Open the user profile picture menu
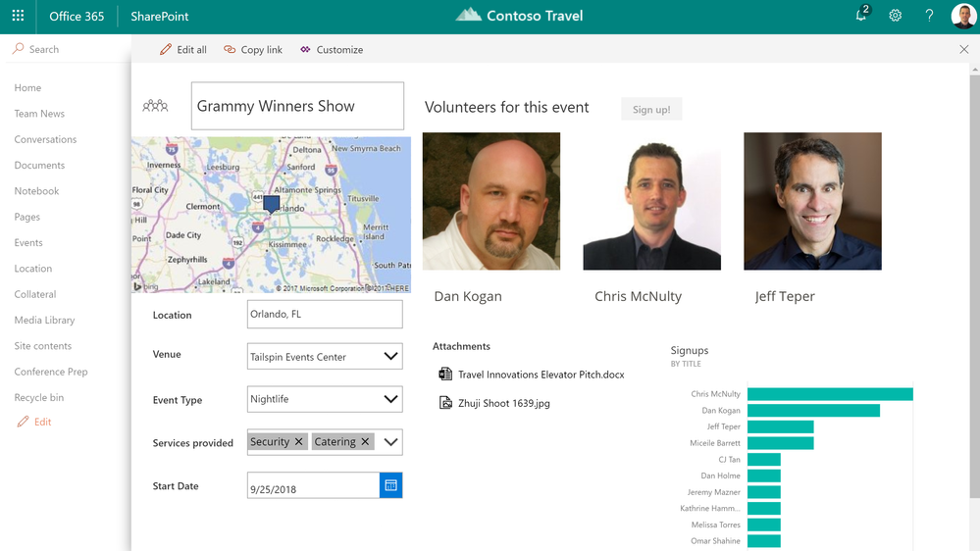The width and height of the screenshot is (980, 551). click(963, 17)
